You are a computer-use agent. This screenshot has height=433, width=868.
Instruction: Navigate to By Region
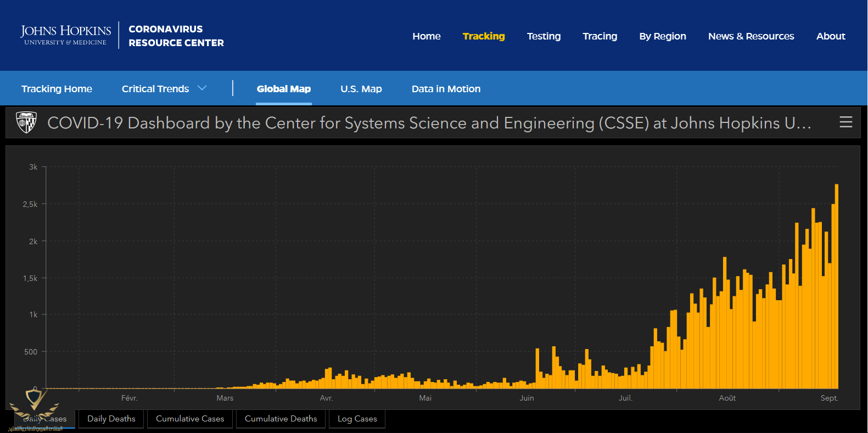pos(662,36)
